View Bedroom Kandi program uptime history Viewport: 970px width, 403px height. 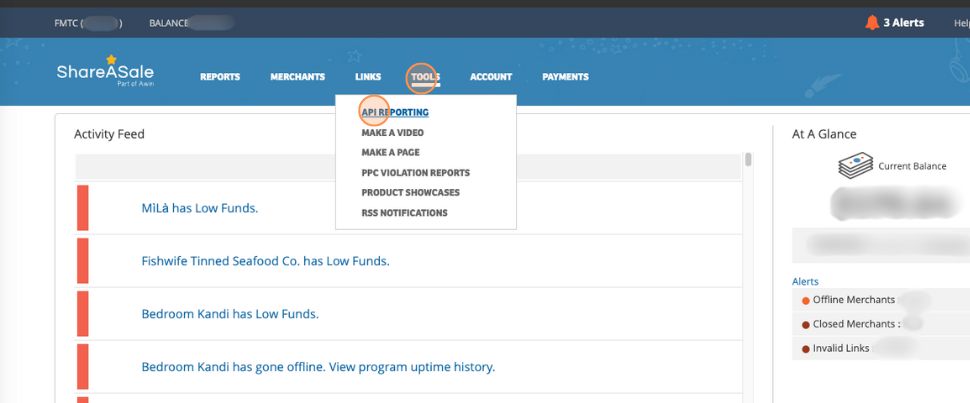[318, 367]
